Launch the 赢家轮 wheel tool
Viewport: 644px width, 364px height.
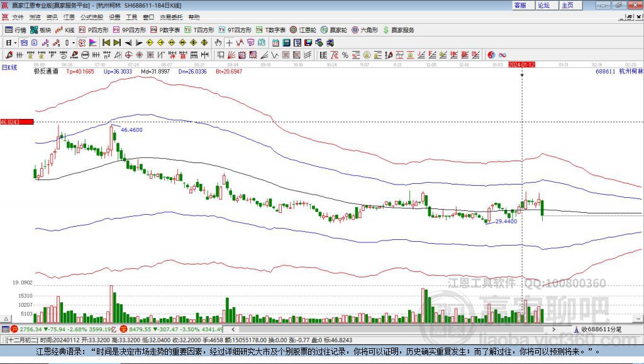[334, 30]
